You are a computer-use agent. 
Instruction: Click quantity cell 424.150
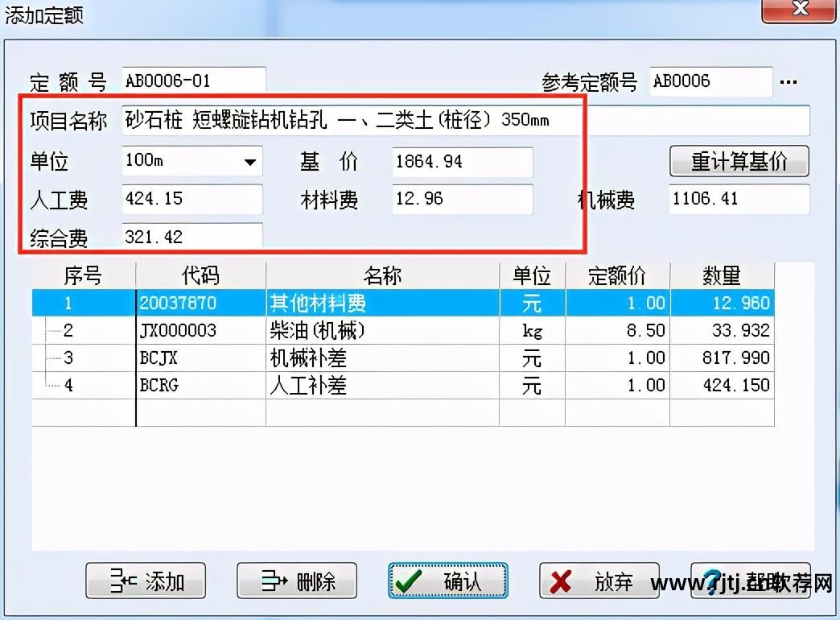(723, 385)
